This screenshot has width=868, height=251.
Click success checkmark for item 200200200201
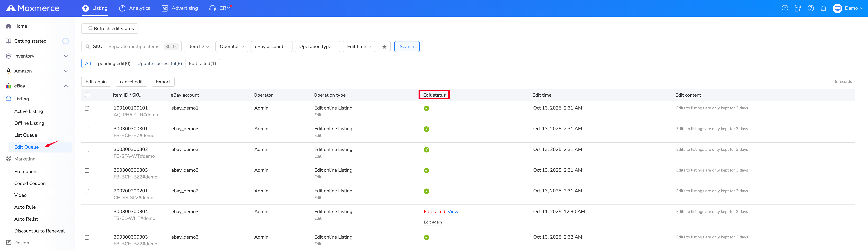tap(427, 191)
